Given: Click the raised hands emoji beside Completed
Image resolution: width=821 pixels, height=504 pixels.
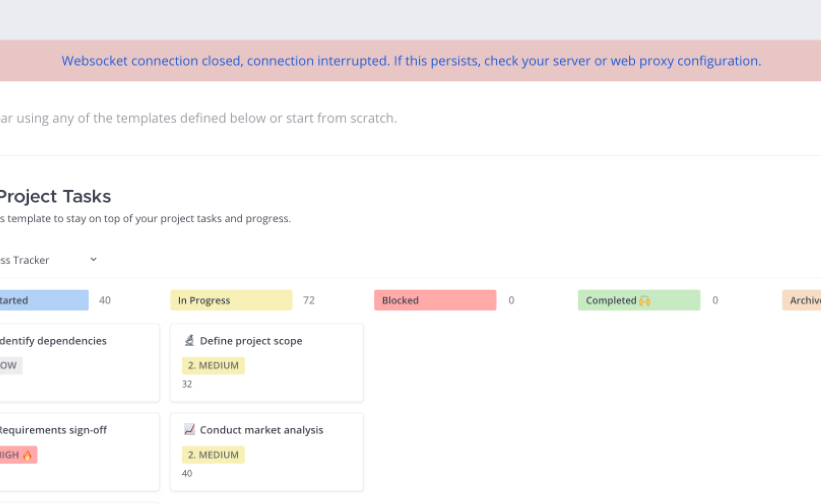Looking at the screenshot, I should [x=644, y=301].
